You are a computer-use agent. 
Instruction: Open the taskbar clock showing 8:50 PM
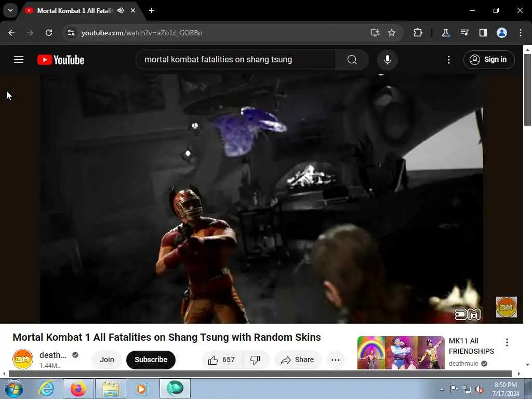pos(506,389)
